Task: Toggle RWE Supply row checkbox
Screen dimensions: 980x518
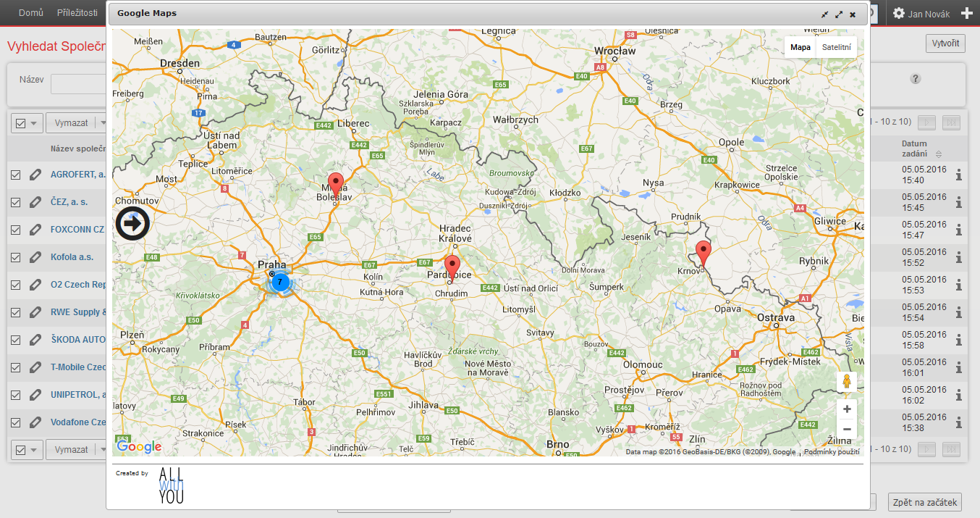Action: (16, 312)
